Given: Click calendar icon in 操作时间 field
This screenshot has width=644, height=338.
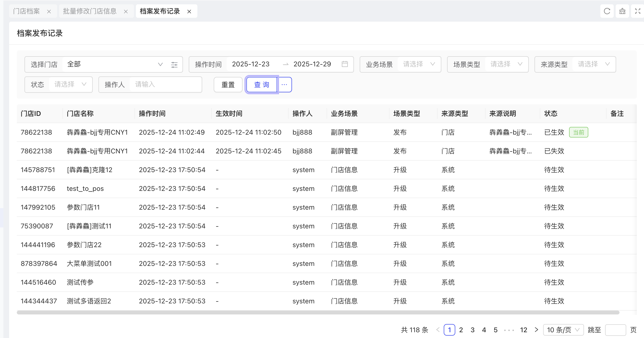Looking at the screenshot, I should (345, 64).
